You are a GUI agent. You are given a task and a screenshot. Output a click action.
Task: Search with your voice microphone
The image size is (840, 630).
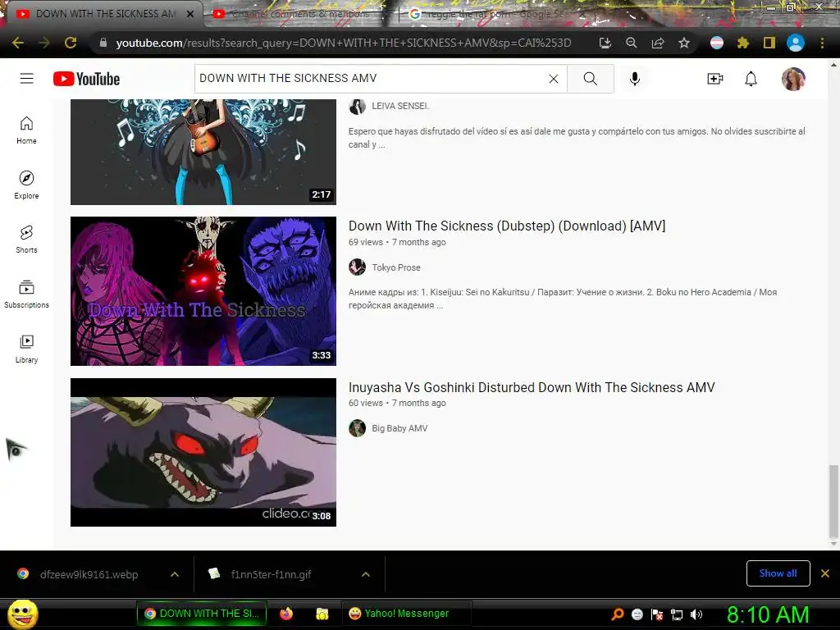pyautogui.click(x=634, y=79)
